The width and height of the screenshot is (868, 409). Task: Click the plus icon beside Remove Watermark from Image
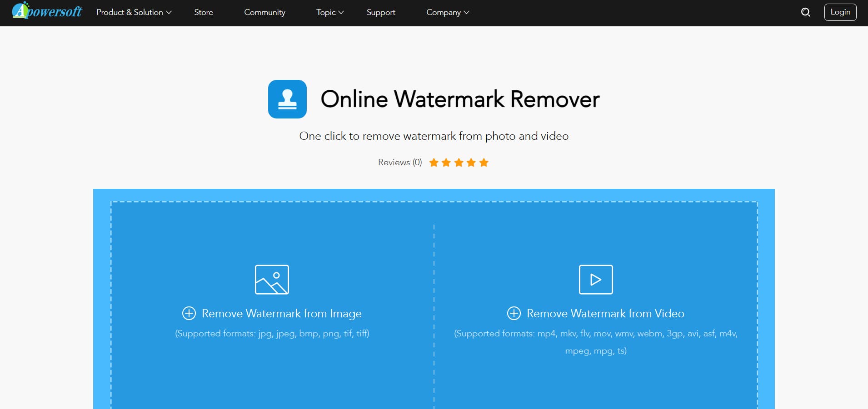click(189, 313)
